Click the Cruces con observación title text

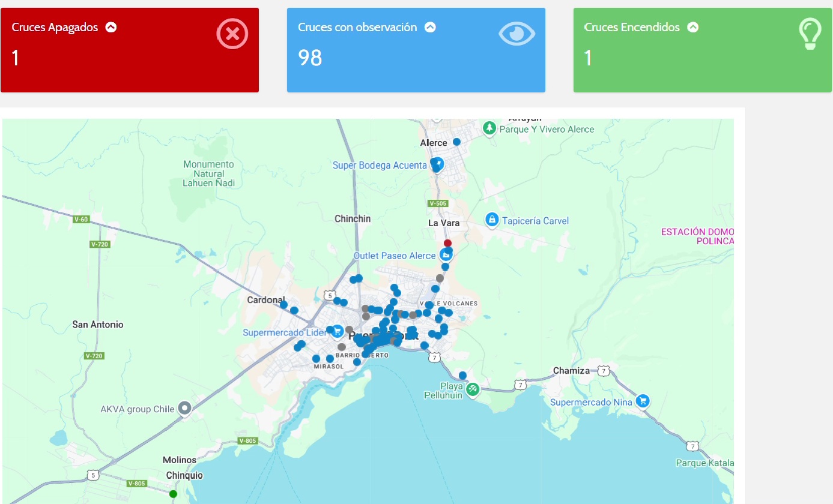[357, 27]
